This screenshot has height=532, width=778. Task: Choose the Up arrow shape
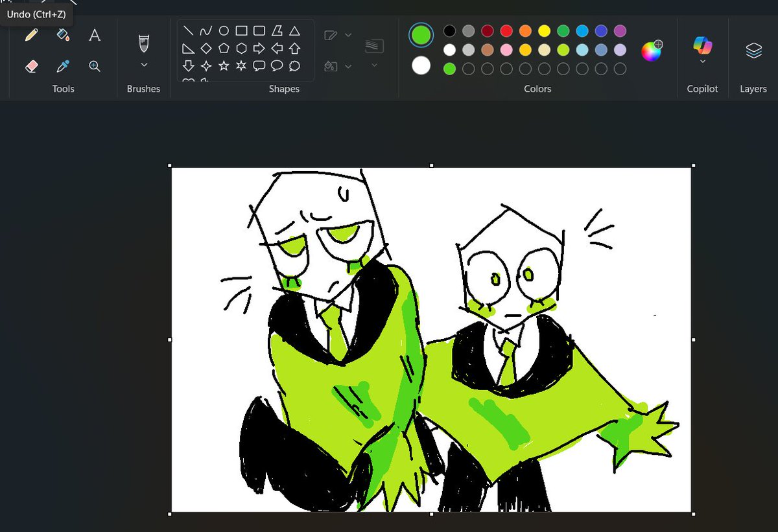(x=294, y=48)
